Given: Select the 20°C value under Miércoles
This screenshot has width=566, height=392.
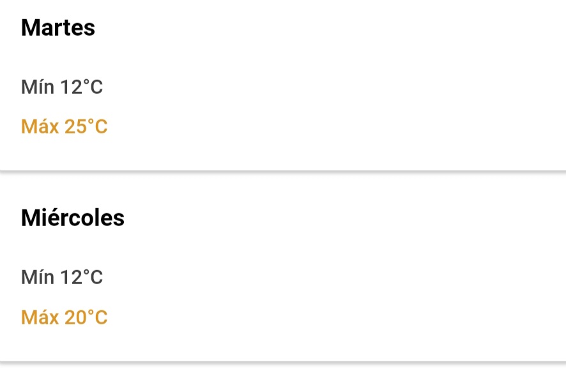Looking at the screenshot, I should tap(86, 317).
